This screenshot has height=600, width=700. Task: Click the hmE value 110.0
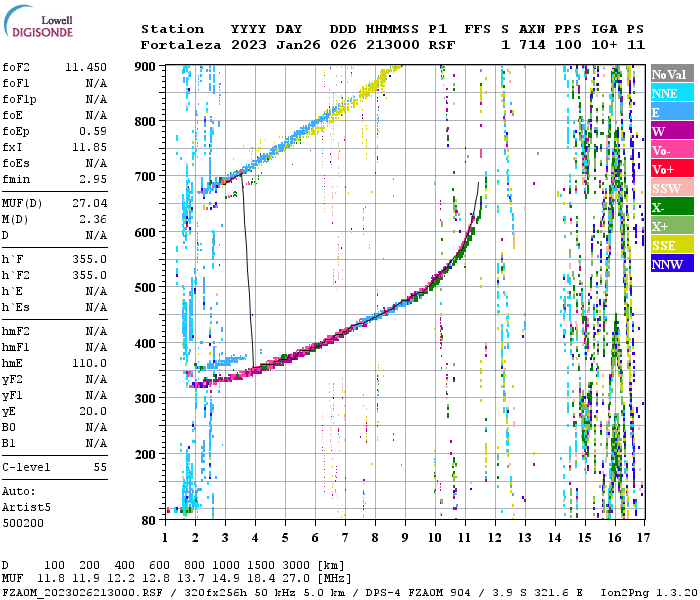[x=90, y=363]
